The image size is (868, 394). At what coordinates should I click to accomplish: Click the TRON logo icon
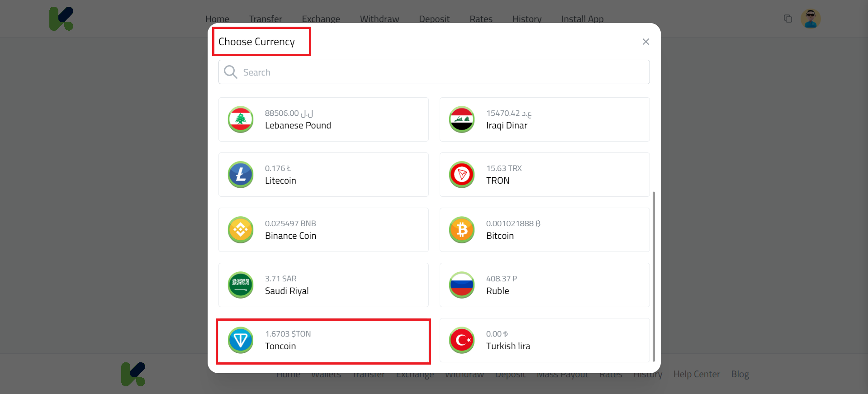462,175
